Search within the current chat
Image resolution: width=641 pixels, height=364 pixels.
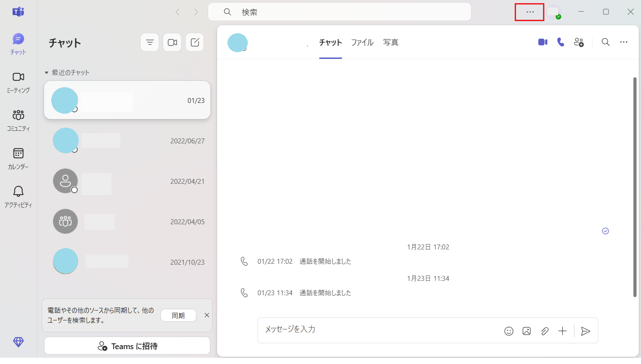(x=605, y=42)
